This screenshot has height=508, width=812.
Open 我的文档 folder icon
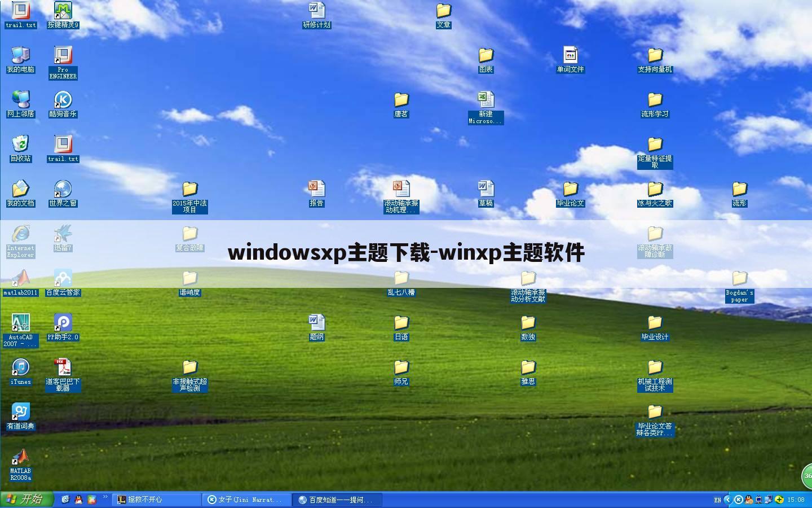coord(20,194)
